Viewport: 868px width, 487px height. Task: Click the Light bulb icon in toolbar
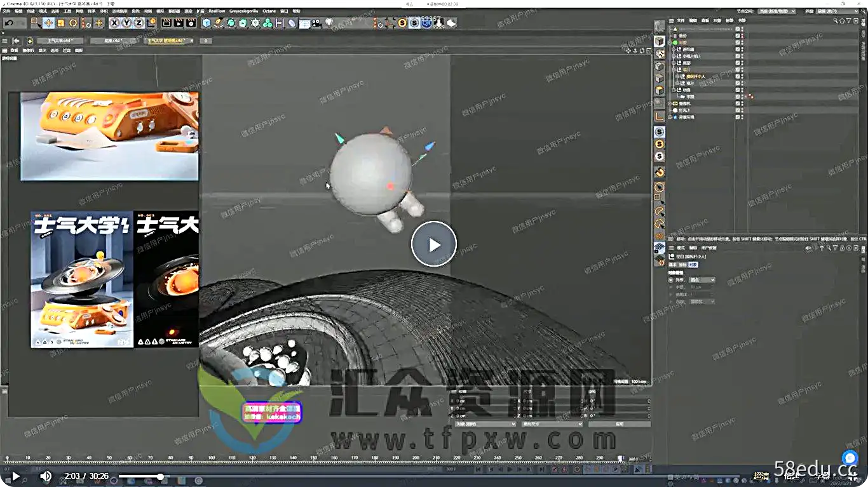329,23
